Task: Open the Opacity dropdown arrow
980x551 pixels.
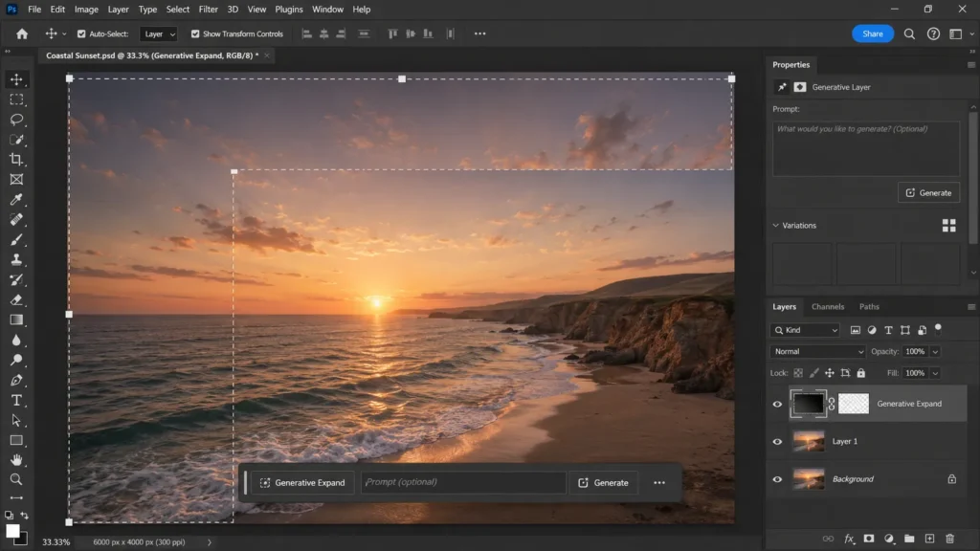Action: 936,352
